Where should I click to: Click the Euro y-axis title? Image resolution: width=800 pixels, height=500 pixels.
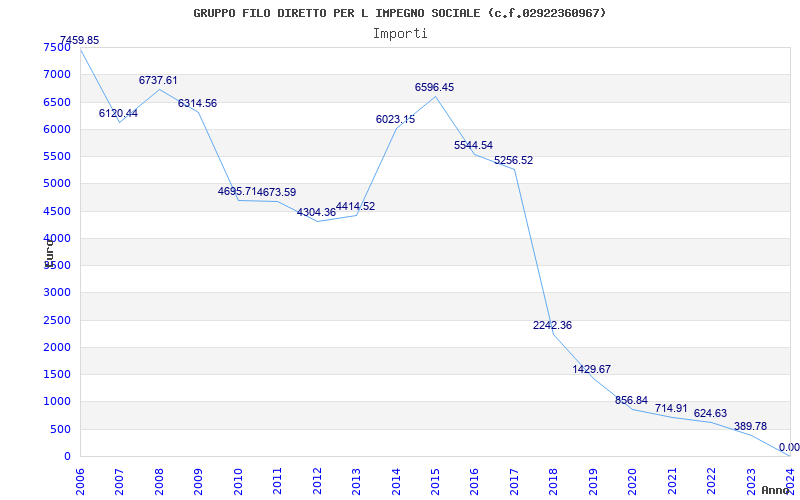point(49,252)
